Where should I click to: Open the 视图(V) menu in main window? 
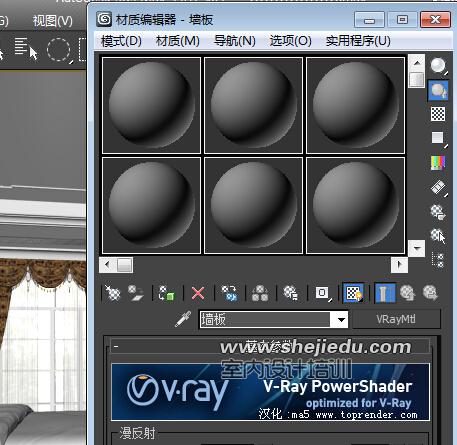coord(53,21)
